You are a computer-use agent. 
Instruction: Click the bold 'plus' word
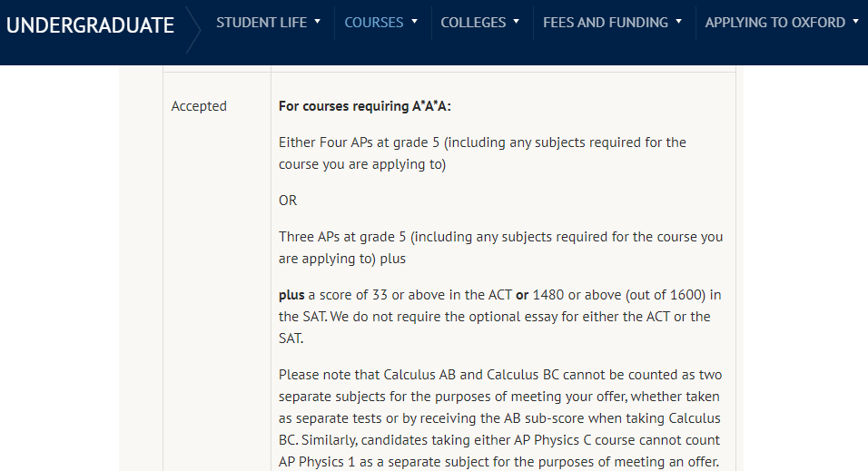coord(291,295)
